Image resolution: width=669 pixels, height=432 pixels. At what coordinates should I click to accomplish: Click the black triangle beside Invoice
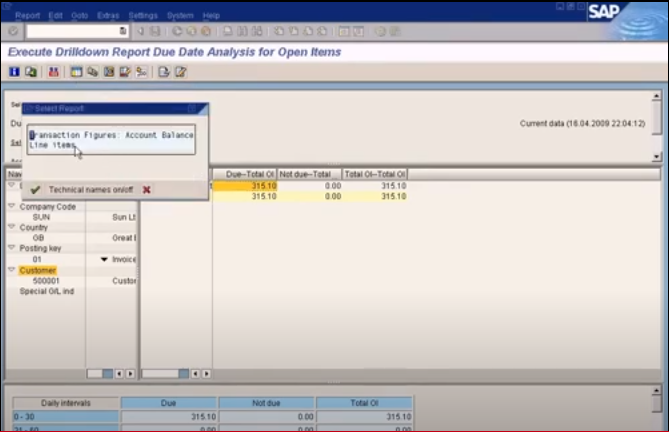(104, 259)
